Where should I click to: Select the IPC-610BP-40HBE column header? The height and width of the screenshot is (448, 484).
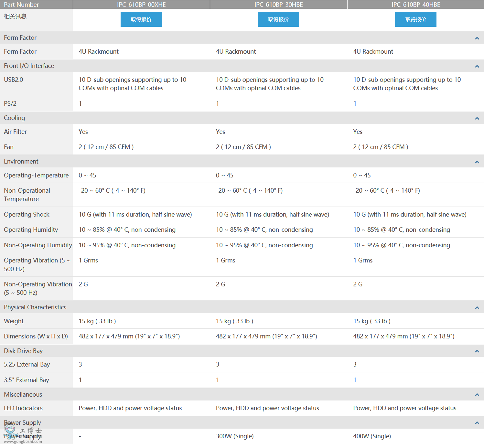tap(416, 5)
